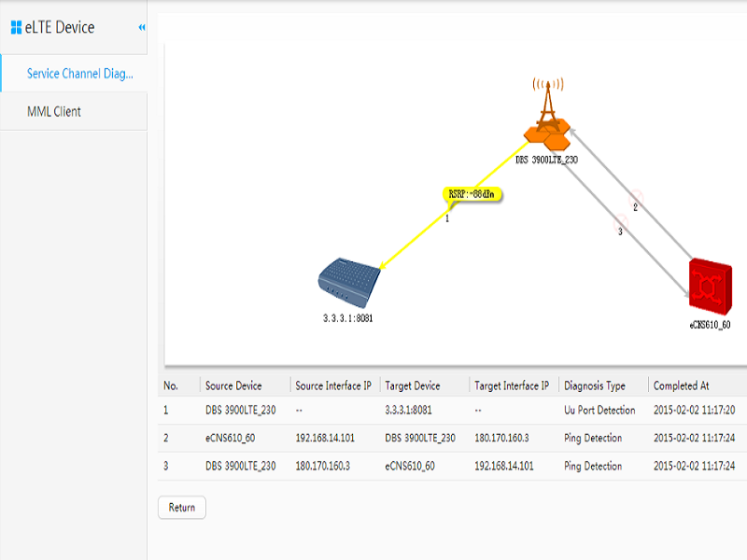Click the yellow RSRP:-88dBm label
This screenshot has width=747, height=560.
tap(472, 194)
